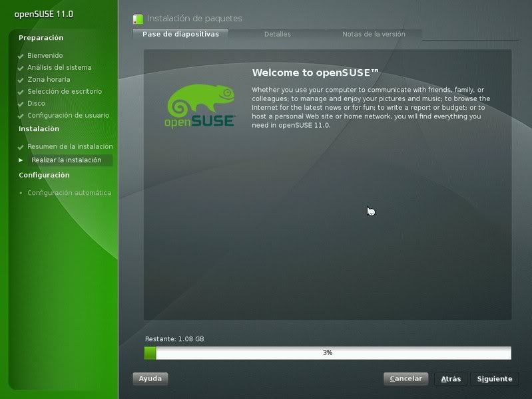
Task: Click the checkmark beside Análisis del sistema
Action: pyautogui.click(x=21, y=68)
